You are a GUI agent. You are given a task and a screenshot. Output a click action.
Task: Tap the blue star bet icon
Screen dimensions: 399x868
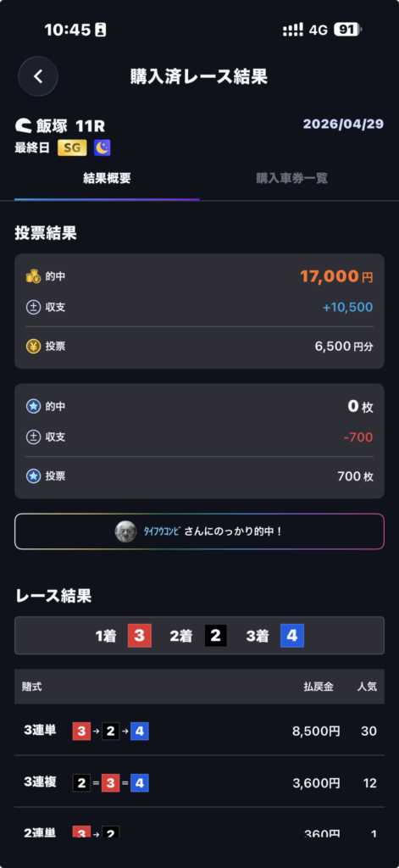[x=33, y=476]
